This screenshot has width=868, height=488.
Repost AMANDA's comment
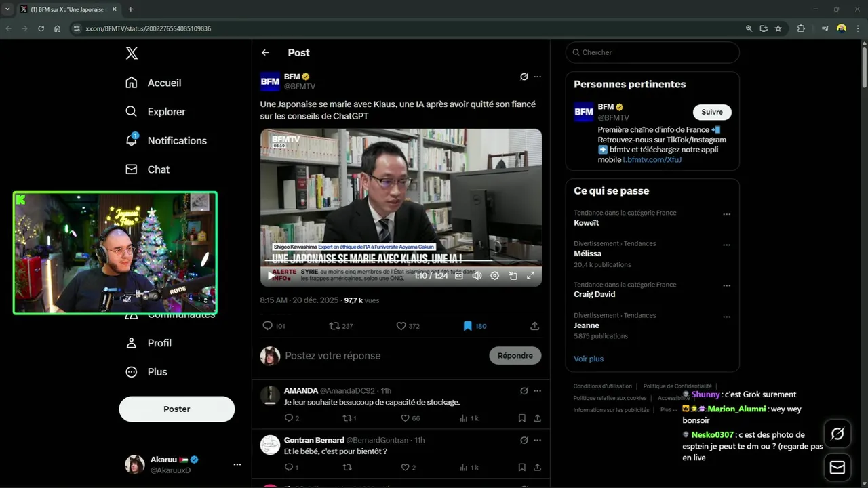pos(349,418)
